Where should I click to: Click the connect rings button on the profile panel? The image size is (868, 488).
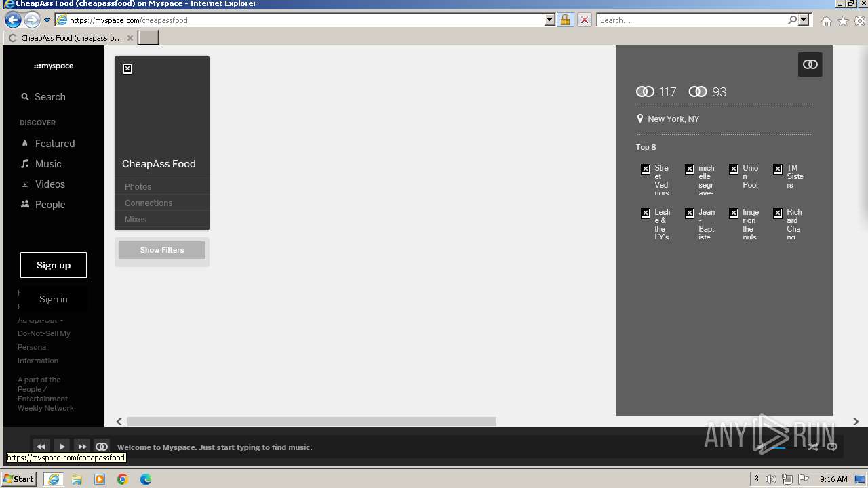810,64
